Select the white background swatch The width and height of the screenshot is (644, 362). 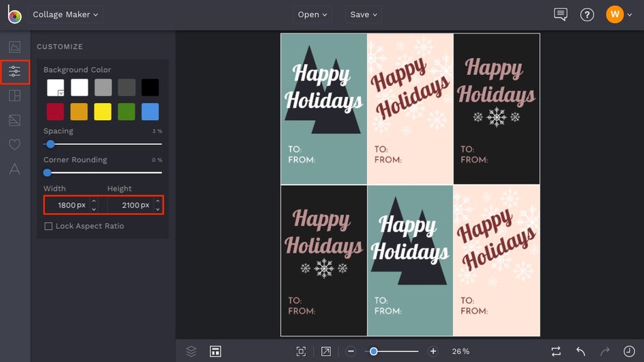click(x=79, y=87)
